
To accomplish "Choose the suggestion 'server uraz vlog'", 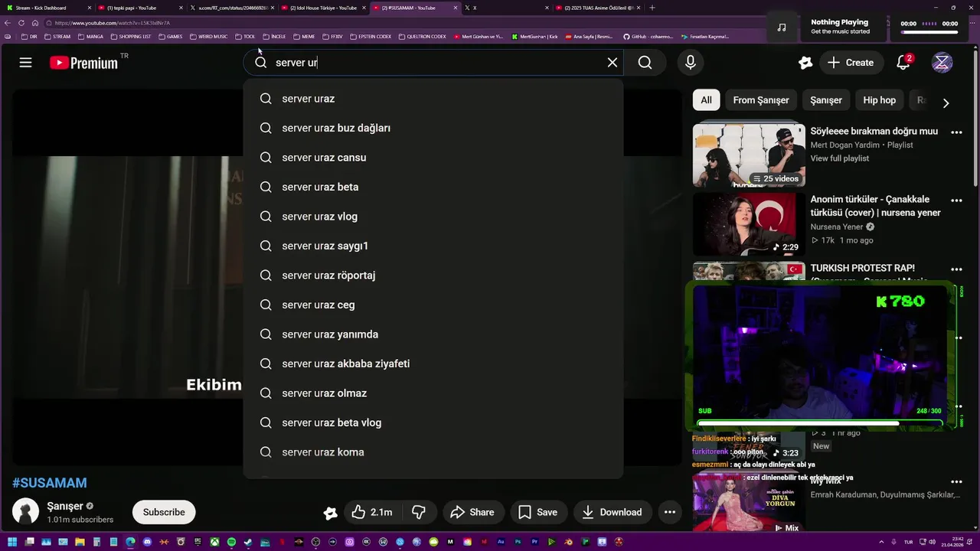I will point(433,217).
